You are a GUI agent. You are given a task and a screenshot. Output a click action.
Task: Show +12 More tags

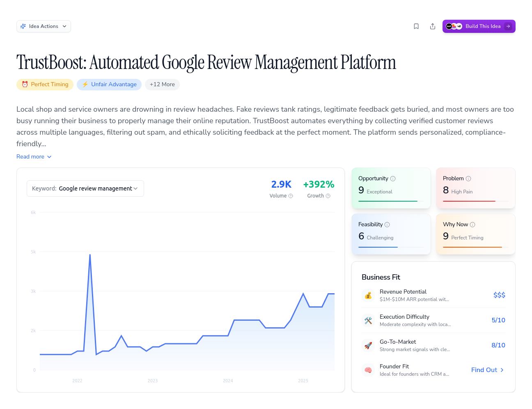(x=162, y=85)
